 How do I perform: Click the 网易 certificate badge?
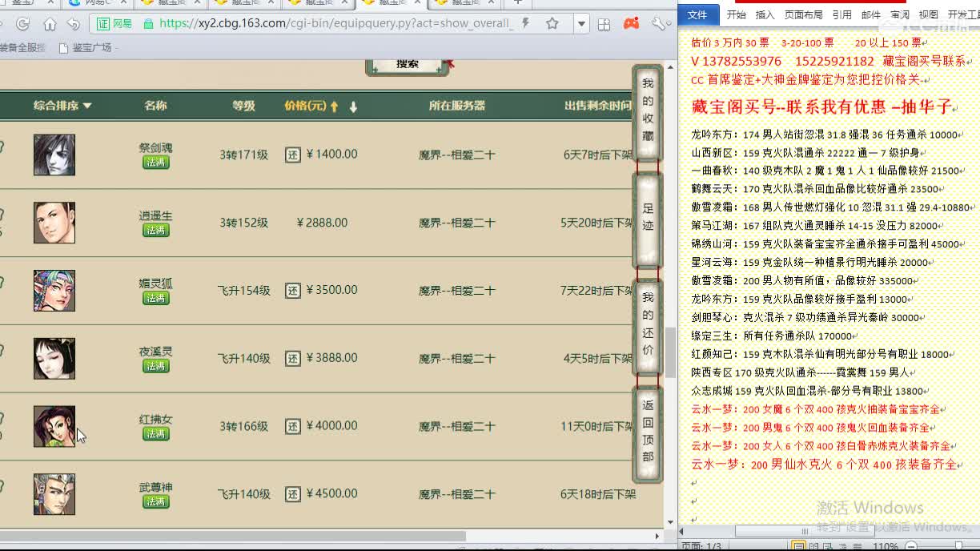click(115, 24)
